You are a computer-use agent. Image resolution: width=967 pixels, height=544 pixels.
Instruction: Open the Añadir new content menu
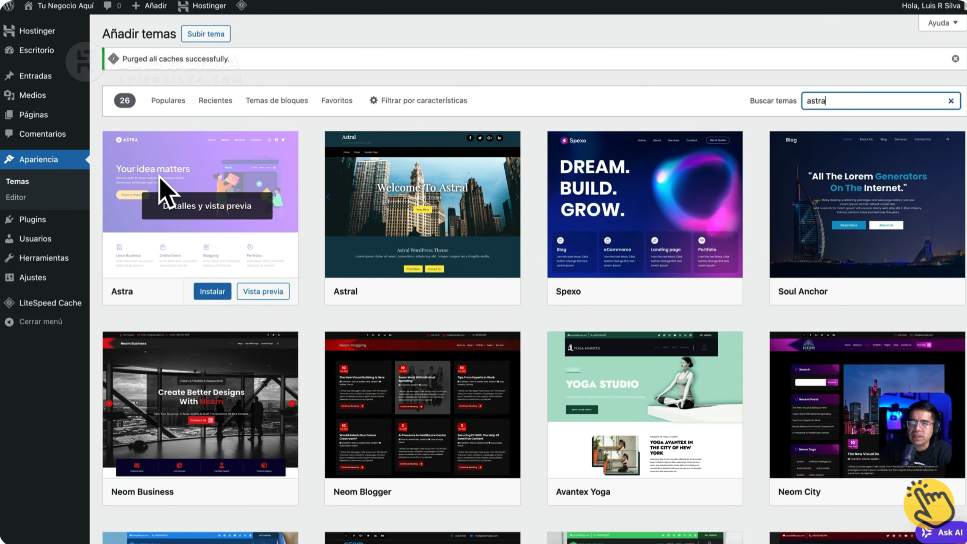point(149,6)
